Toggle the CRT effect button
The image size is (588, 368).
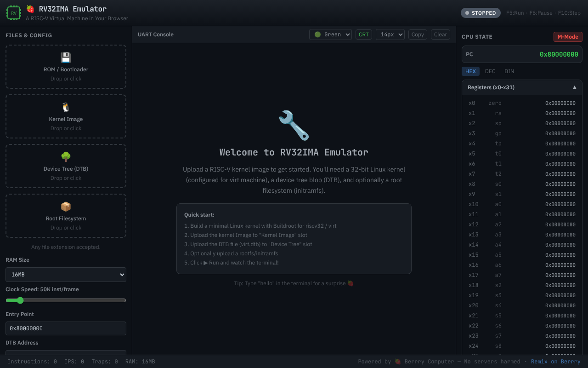click(364, 34)
